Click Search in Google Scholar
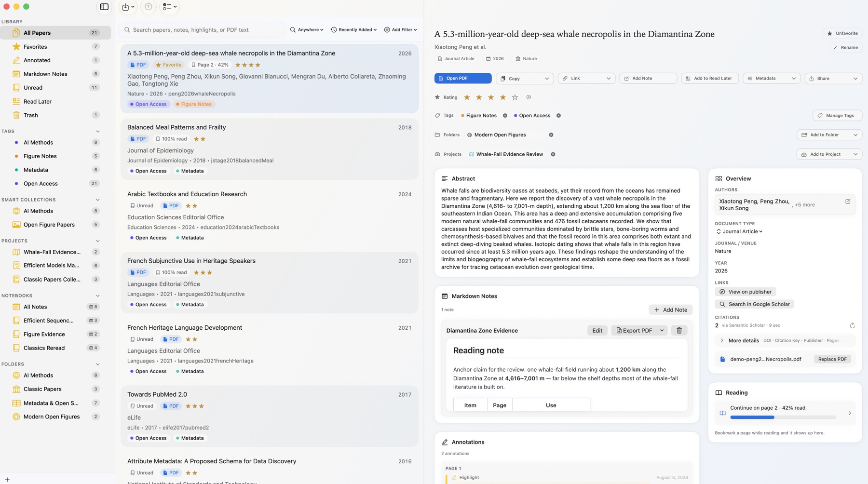The height and width of the screenshot is (484, 868). click(754, 304)
